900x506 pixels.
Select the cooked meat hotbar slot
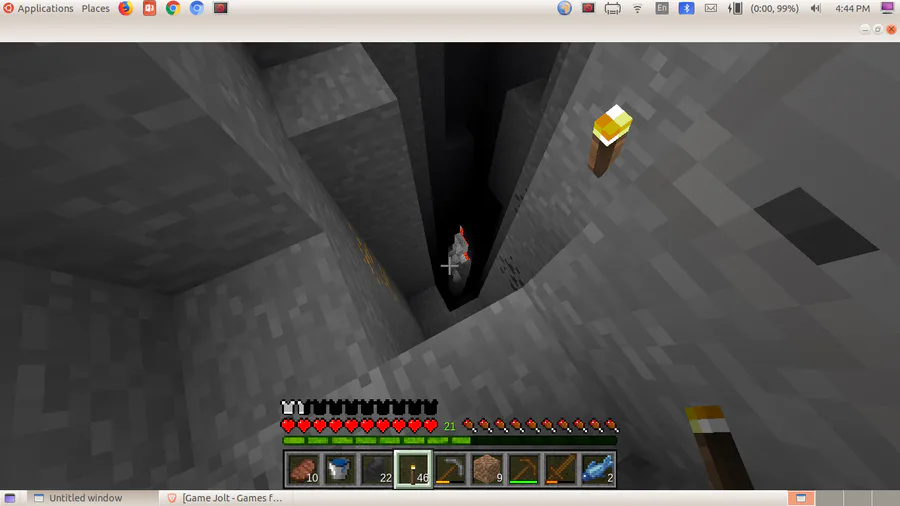[x=303, y=469]
